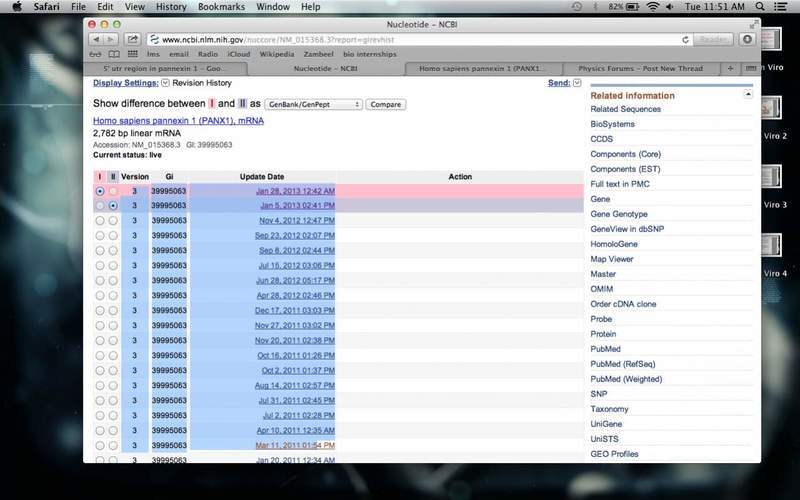Show bookmarks with the open book icon
This screenshot has width=800, height=500.
point(114,54)
